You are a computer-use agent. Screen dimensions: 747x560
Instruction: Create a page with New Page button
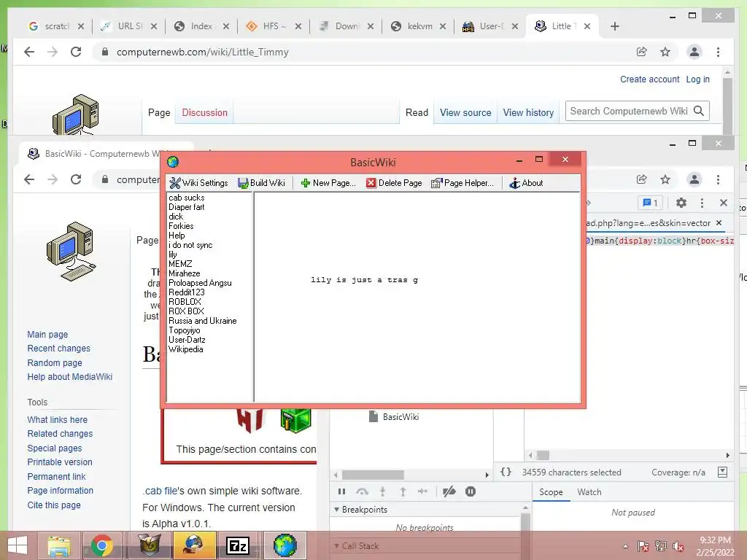click(x=328, y=183)
